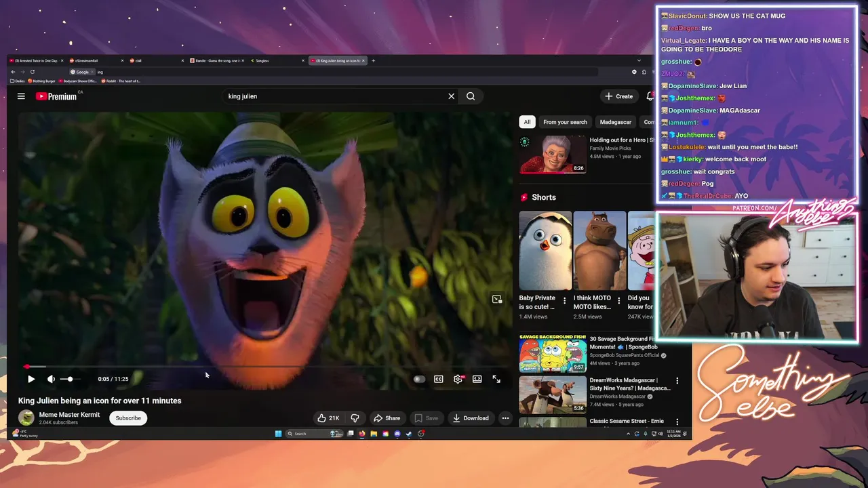
Task: Turn on closed captions CC
Action: point(439,379)
